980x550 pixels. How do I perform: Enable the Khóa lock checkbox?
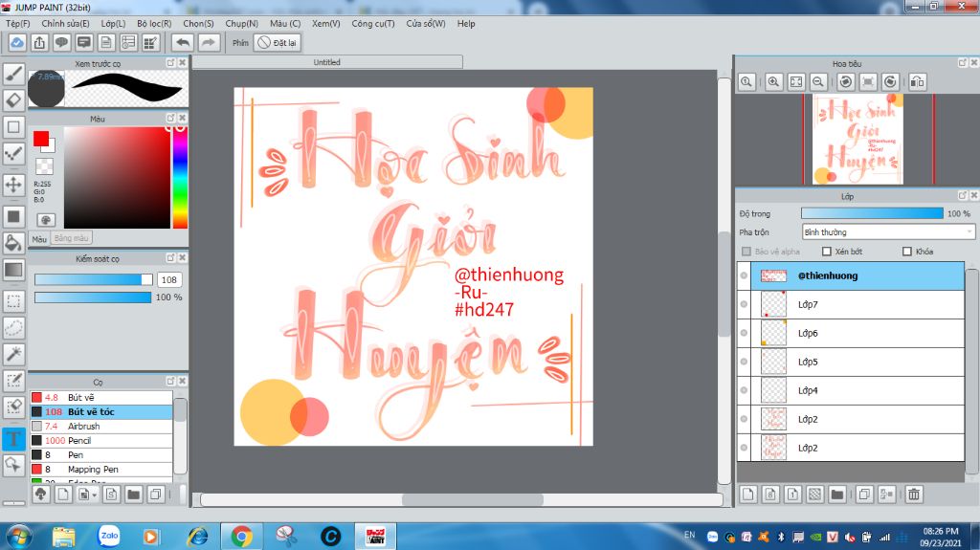(907, 252)
